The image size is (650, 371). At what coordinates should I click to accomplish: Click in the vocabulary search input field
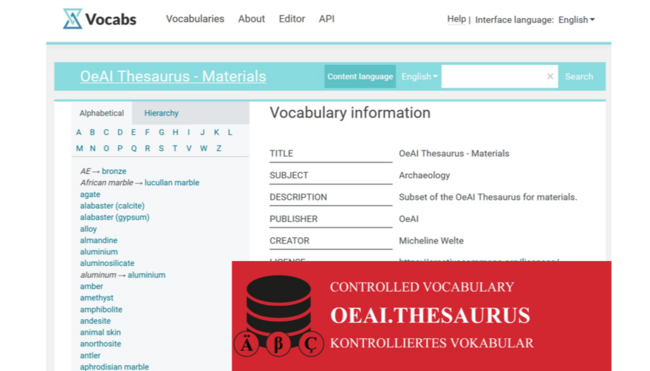pyautogui.click(x=493, y=76)
